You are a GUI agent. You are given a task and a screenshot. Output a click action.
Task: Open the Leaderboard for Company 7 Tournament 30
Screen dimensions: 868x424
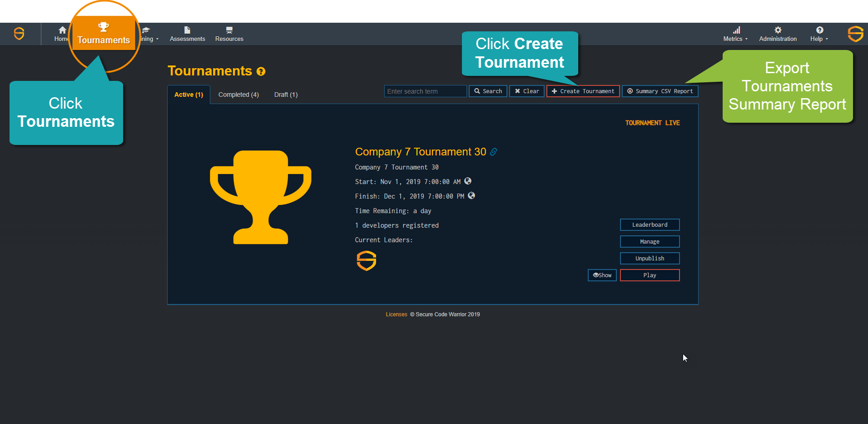[650, 224]
